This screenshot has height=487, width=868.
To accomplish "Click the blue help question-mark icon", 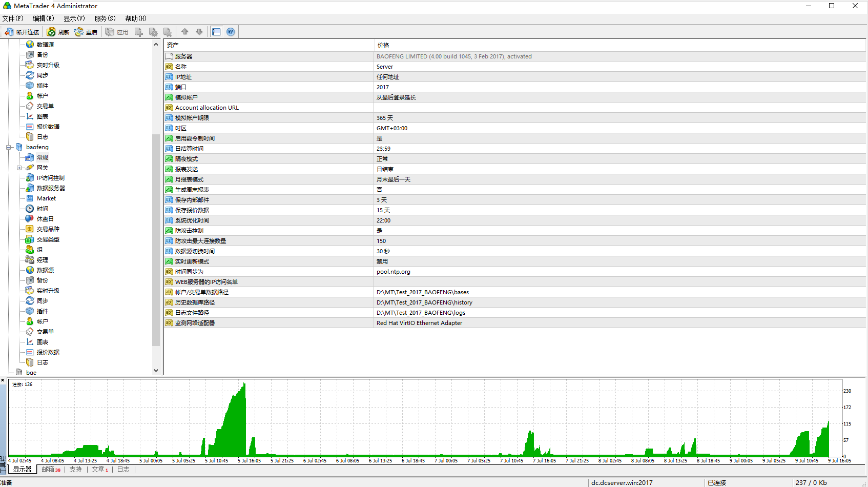I will coord(231,32).
